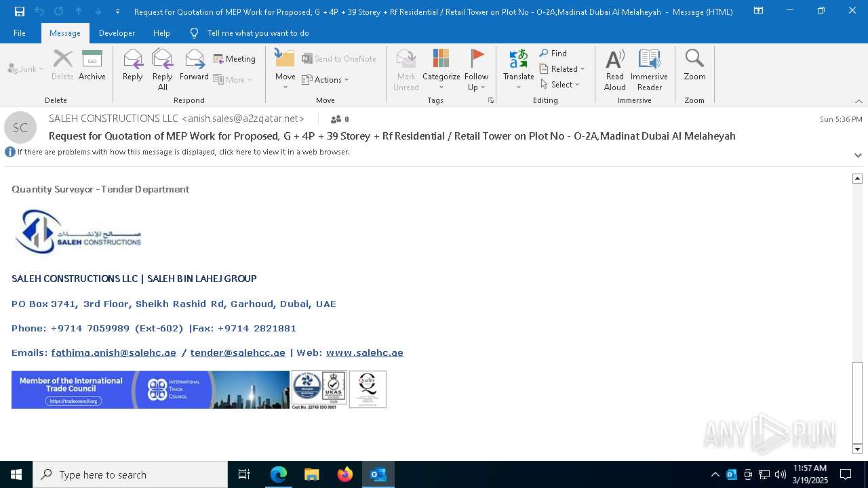Click the Saleh Constructions logo image

(77, 231)
